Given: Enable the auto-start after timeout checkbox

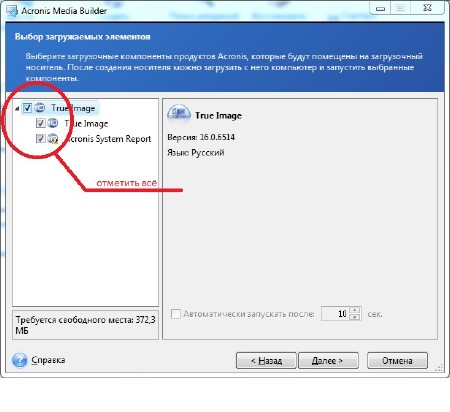Looking at the screenshot, I should point(176,314).
